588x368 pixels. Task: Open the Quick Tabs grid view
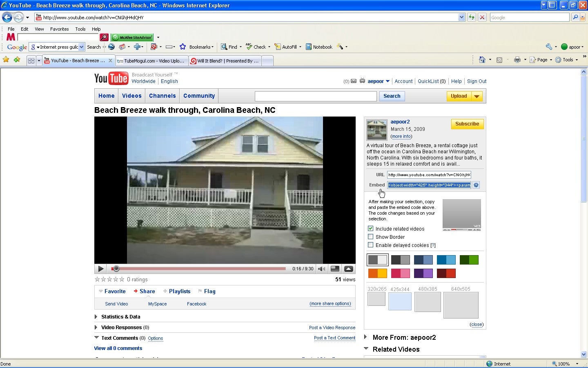[x=31, y=61]
